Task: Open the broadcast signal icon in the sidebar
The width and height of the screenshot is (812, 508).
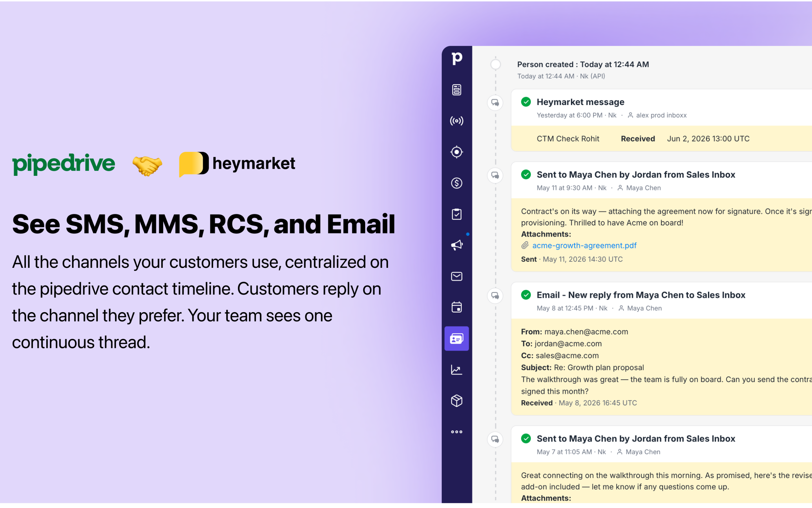Action: click(x=457, y=121)
